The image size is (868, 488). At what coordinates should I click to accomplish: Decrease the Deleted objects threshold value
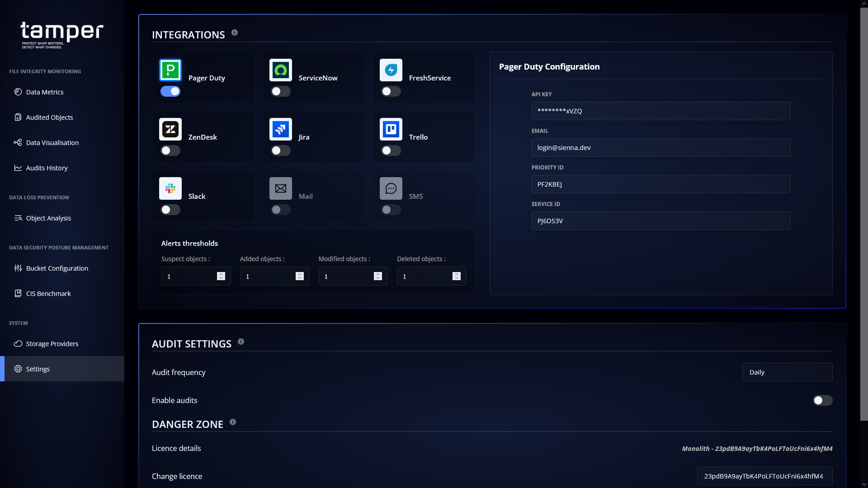[x=457, y=278]
